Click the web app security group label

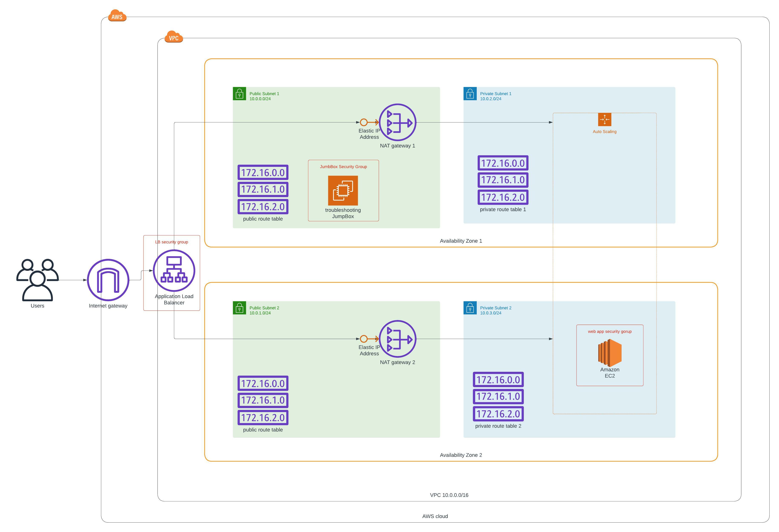pos(609,331)
